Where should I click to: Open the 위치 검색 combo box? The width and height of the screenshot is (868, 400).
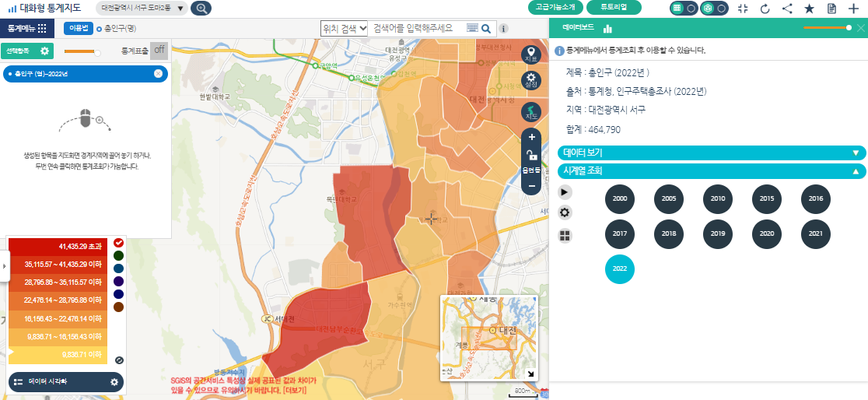(x=344, y=28)
